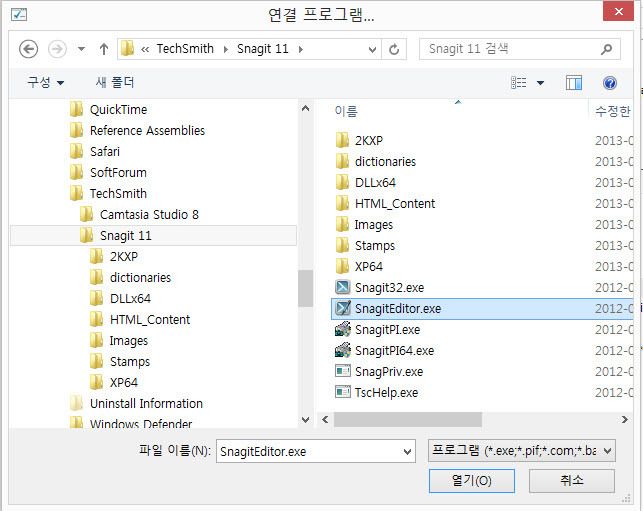This screenshot has height=511, width=643.
Task: Go back with the back arrow button
Action: [28, 49]
